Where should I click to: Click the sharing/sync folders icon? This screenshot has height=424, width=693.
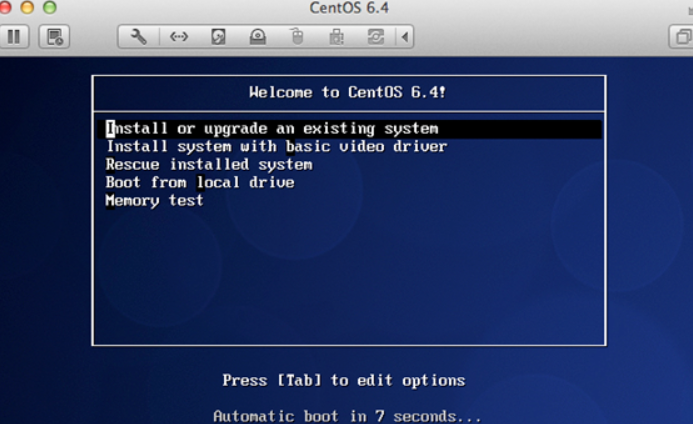pos(376,37)
